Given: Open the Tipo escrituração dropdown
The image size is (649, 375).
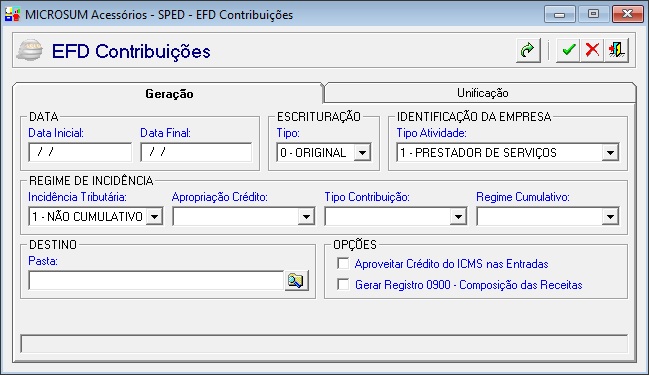Looking at the screenshot, I should click(362, 153).
